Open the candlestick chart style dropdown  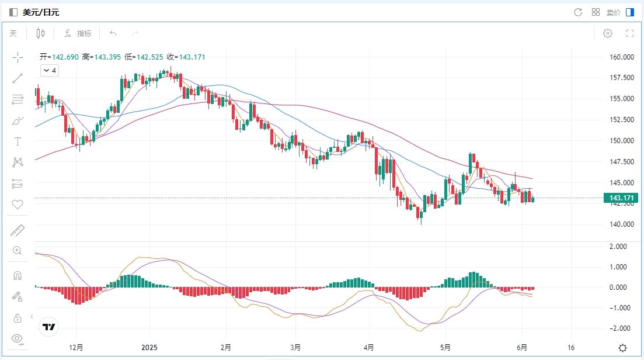[x=40, y=33]
